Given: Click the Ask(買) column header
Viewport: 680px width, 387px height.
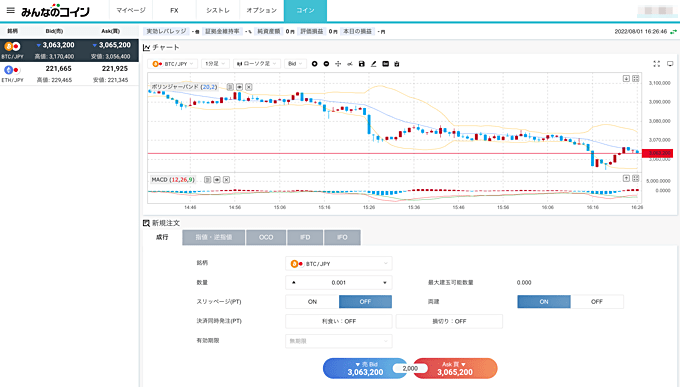Looking at the screenshot, I should [x=111, y=31].
